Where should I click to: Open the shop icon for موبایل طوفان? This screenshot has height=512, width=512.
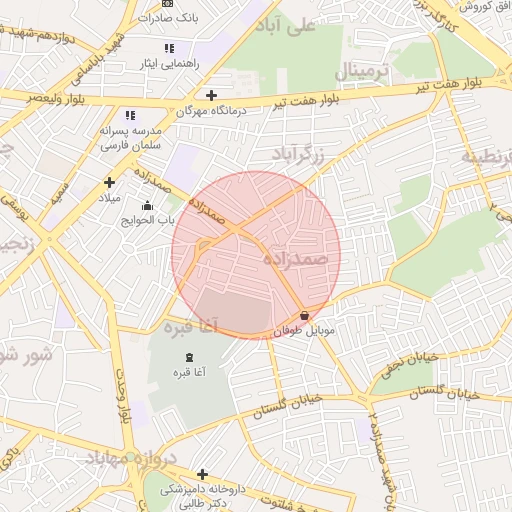(304, 315)
